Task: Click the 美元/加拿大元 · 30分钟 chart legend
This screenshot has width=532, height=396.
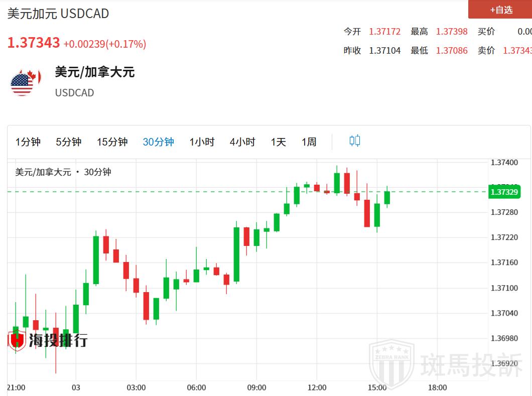Action: pos(63,172)
